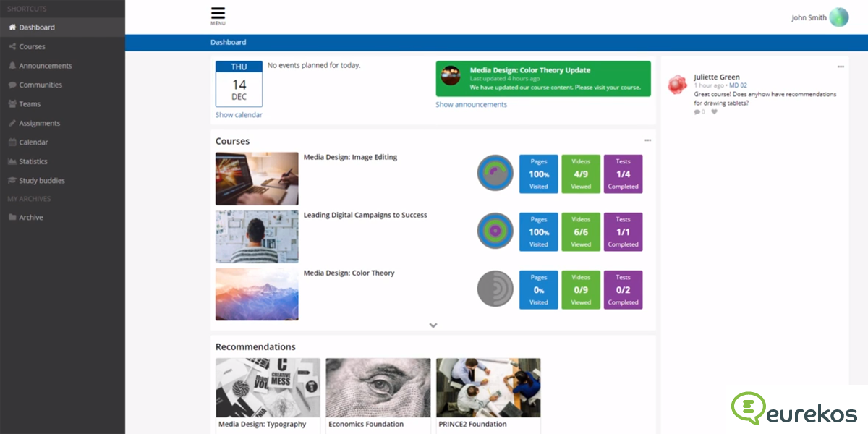Click the heart icon under Juliette's comment
Viewport: 868px width, 434px height.
(714, 112)
